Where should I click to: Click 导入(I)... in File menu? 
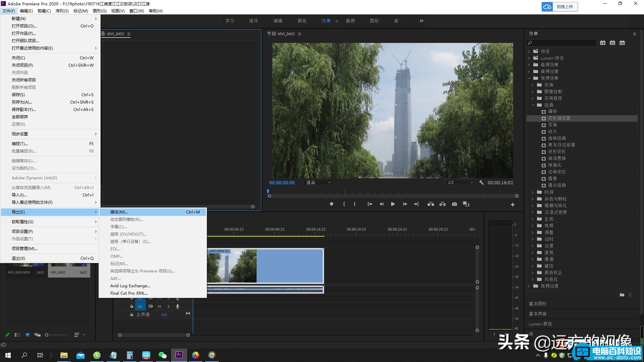50,195
